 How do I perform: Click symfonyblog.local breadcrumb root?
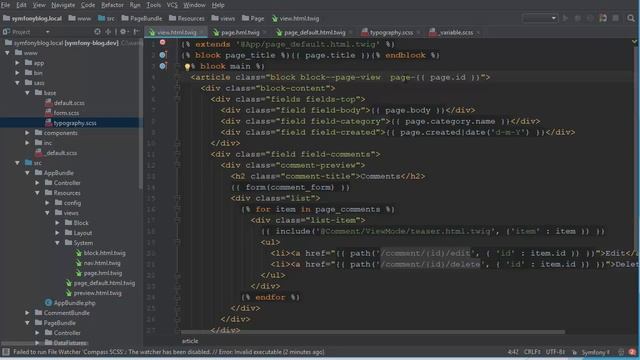(x=32, y=18)
